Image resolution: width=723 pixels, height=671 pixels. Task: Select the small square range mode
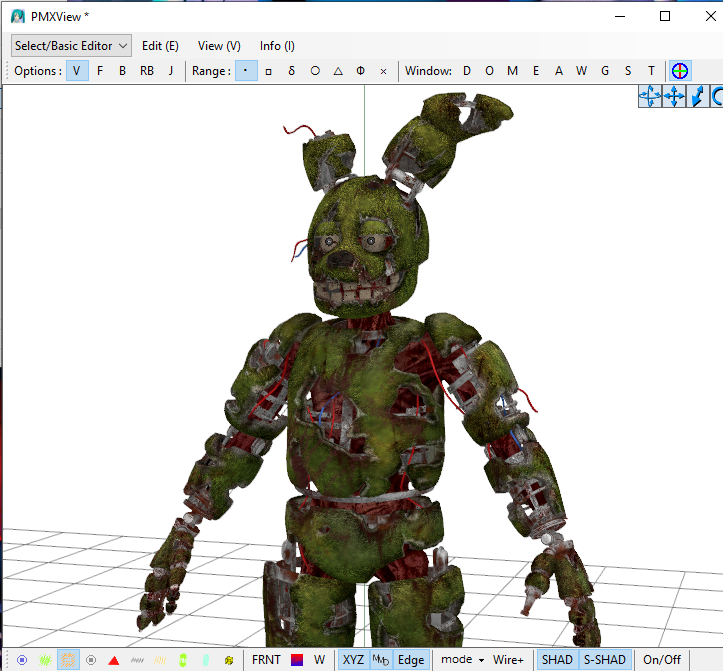269,71
